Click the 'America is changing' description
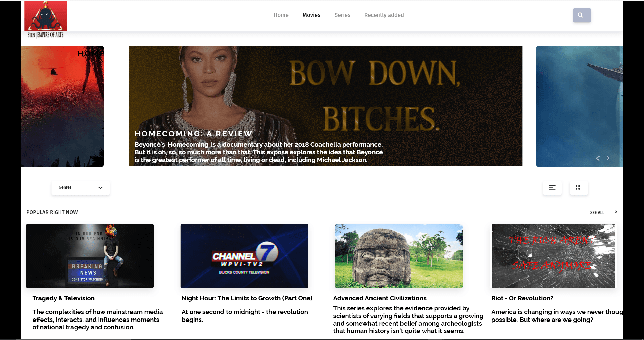The image size is (644, 340). click(557, 316)
